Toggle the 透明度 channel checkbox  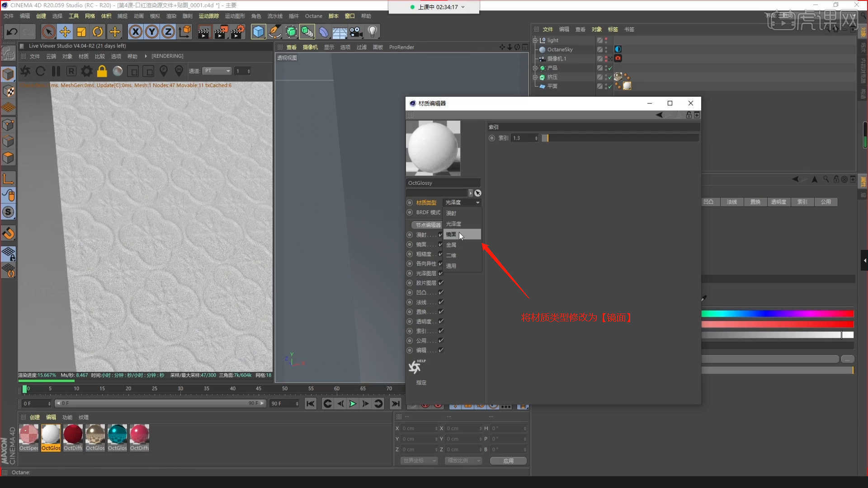click(x=441, y=321)
